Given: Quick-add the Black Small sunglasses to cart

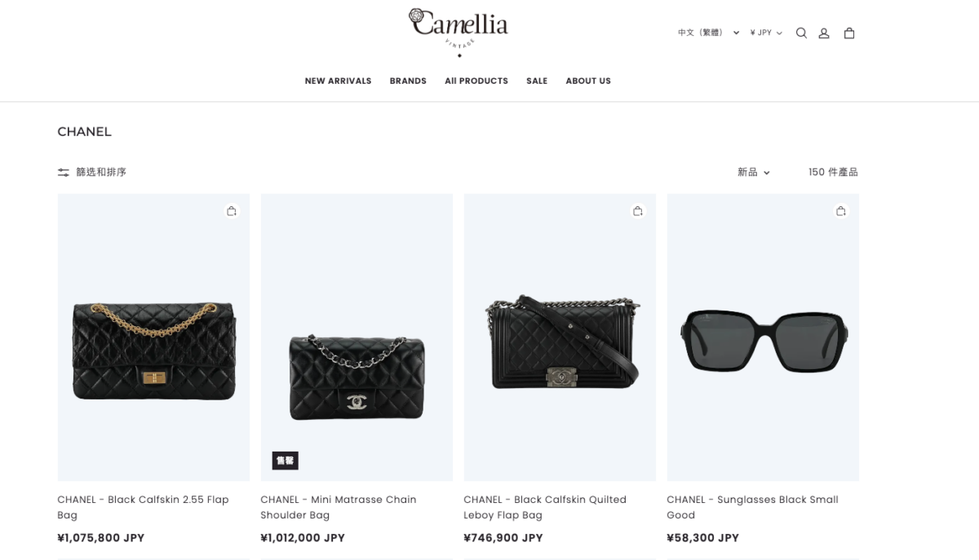Looking at the screenshot, I should 841,211.
